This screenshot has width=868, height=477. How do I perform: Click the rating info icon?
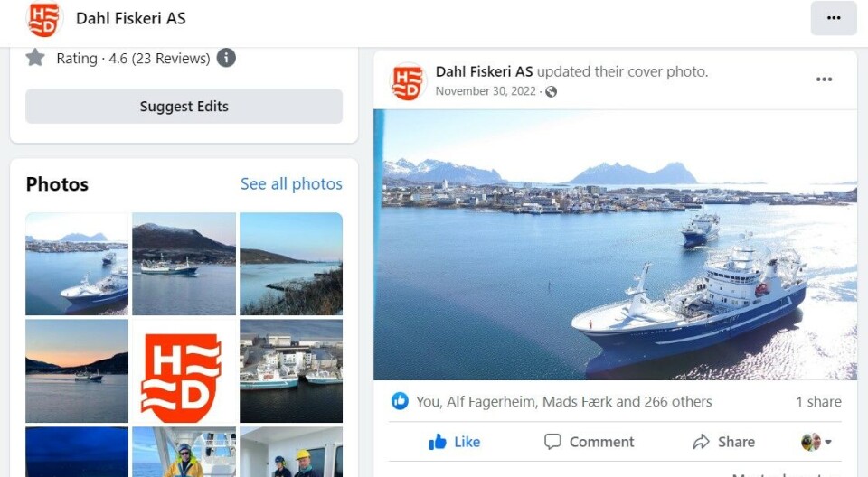tap(226, 58)
